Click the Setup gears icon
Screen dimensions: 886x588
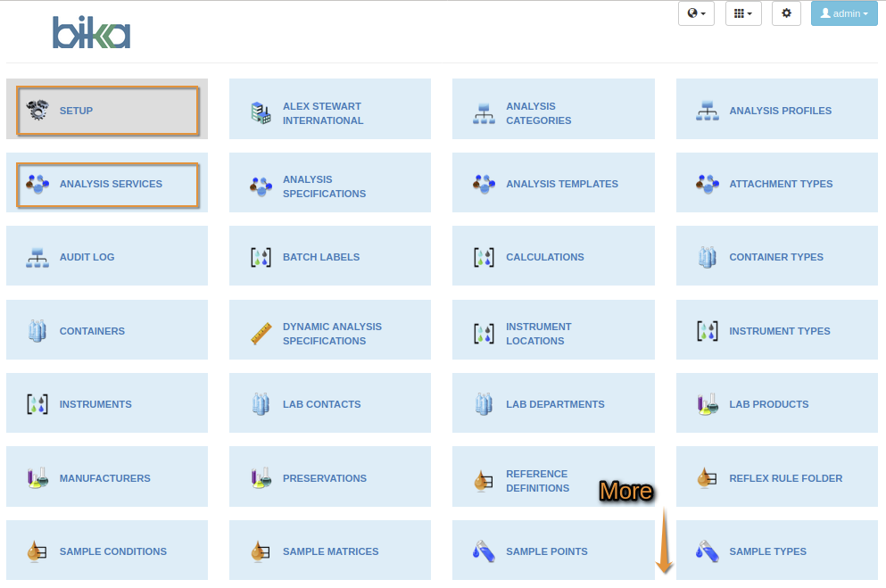pyautogui.click(x=37, y=111)
